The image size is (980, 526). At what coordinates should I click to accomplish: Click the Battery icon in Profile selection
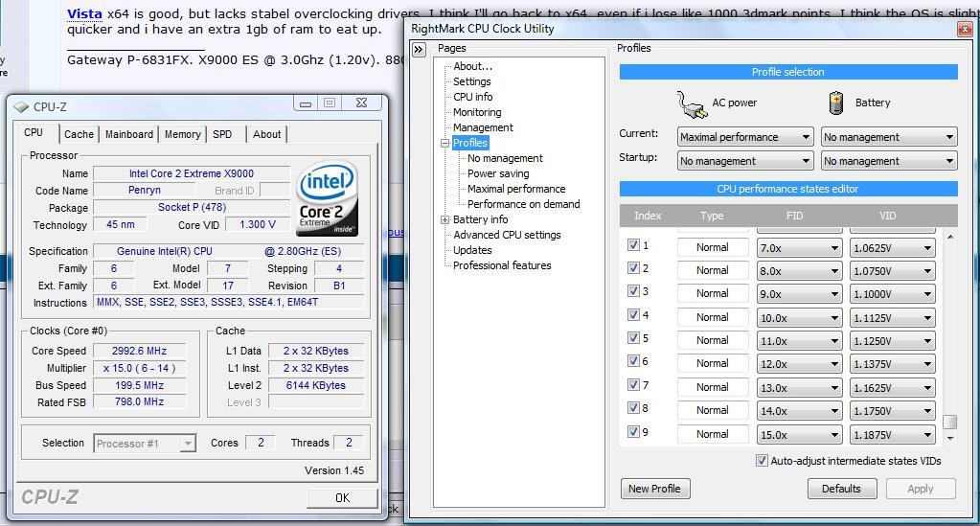point(836,103)
